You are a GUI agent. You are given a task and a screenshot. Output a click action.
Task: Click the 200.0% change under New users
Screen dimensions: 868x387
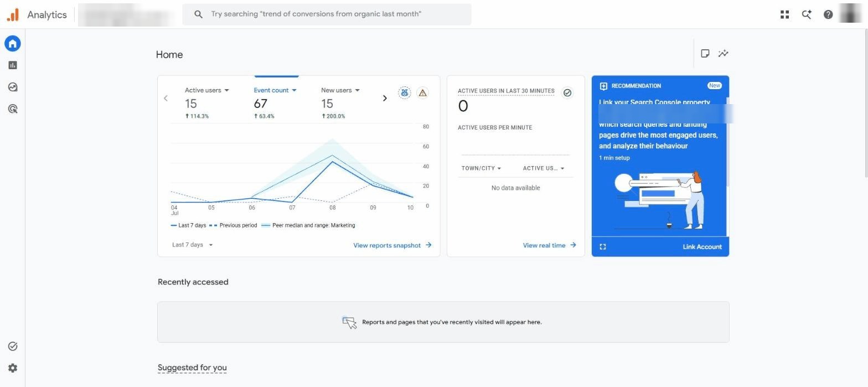click(333, 116)
